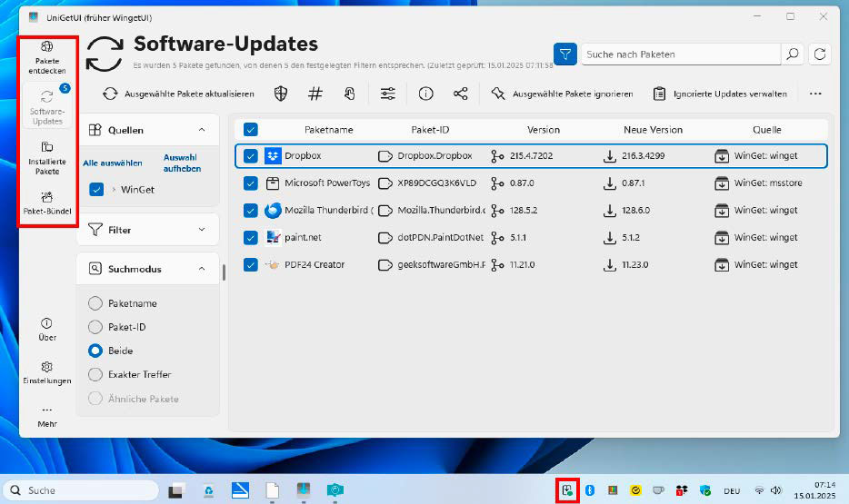Click the shield run-as-administrator icon
This screenshot has width=849, height=504.
click(282, 94)
